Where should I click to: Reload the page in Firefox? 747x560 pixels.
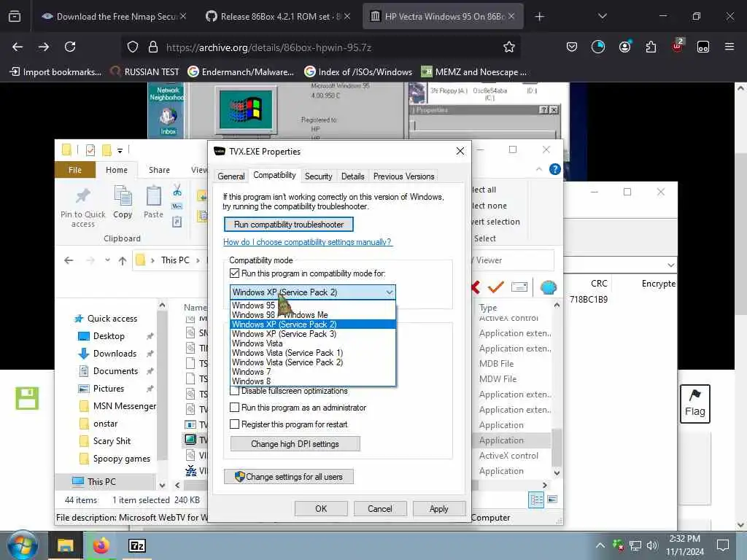tap(70, 47)
